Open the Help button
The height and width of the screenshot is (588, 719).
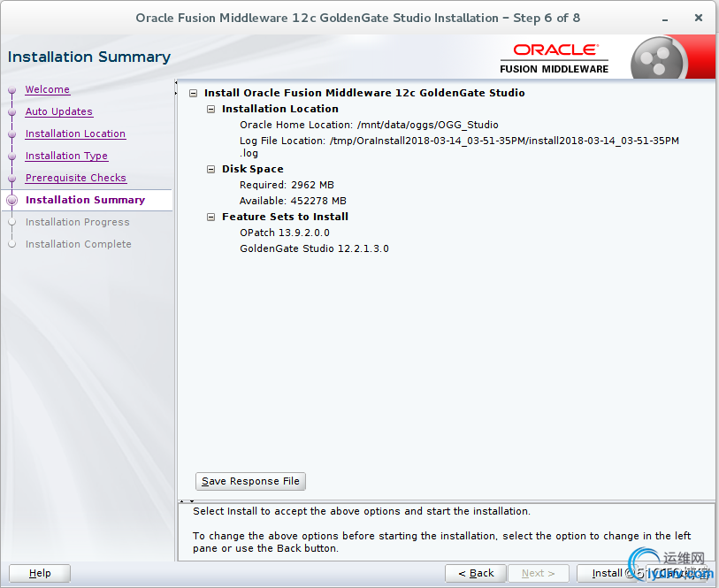coord(40,573)
